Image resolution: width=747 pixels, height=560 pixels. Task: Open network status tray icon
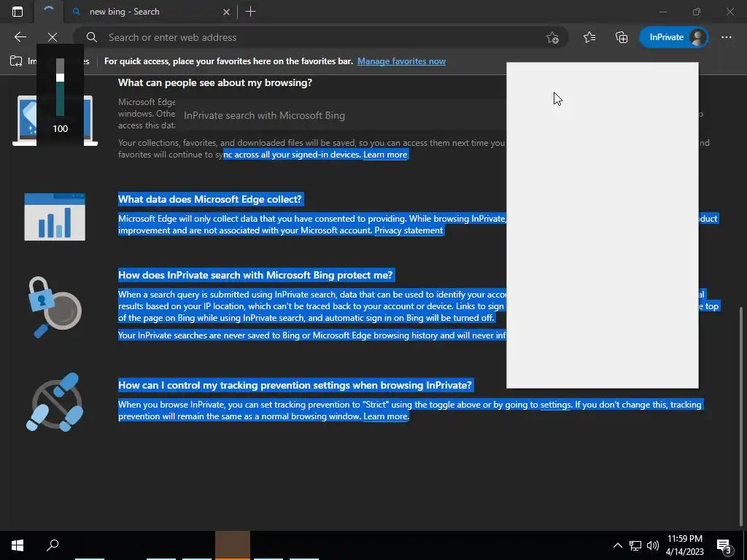(x=635, y=545)
